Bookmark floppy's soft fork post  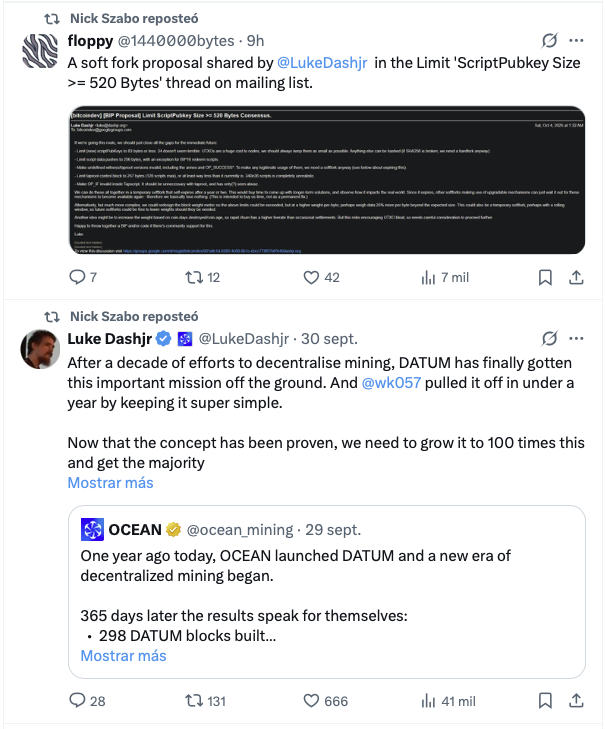click(545, 277)
